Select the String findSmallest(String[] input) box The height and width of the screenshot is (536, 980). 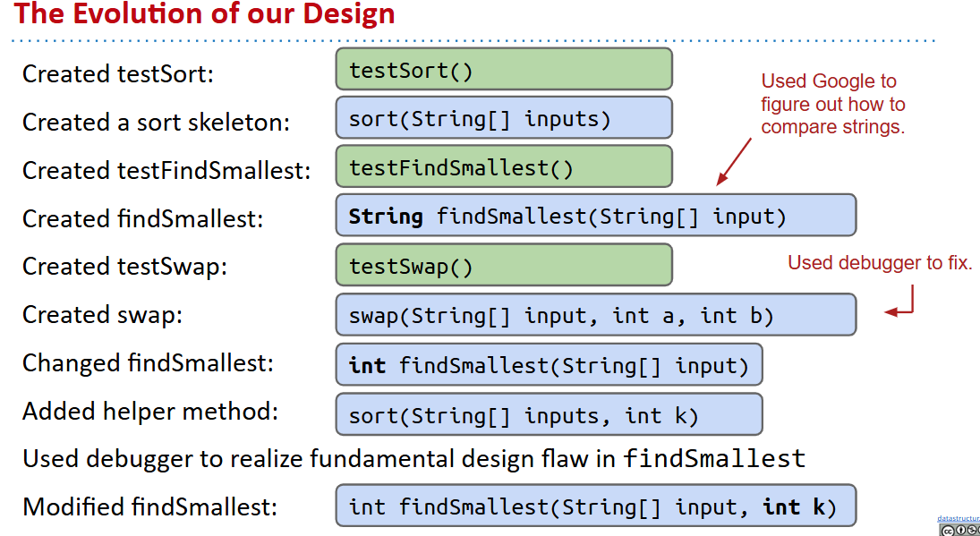click(x=595, y=216)
